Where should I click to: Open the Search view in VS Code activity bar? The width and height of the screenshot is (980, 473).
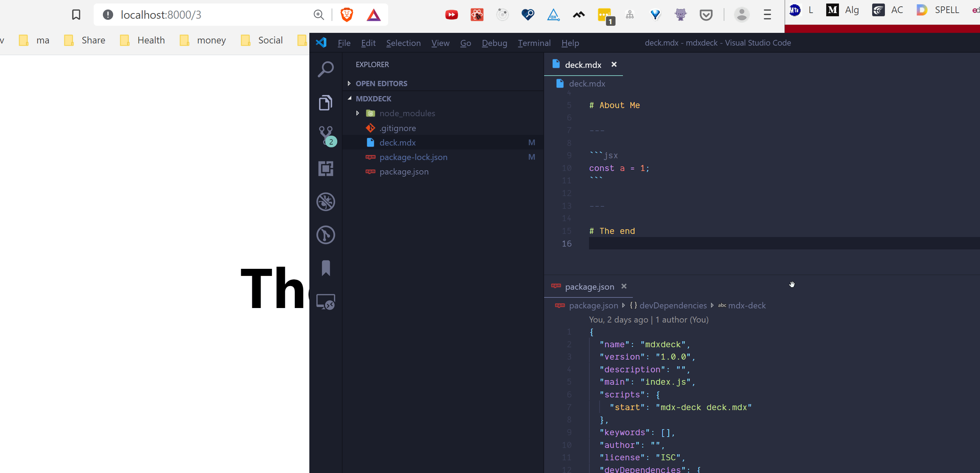[x=326, y=70]
